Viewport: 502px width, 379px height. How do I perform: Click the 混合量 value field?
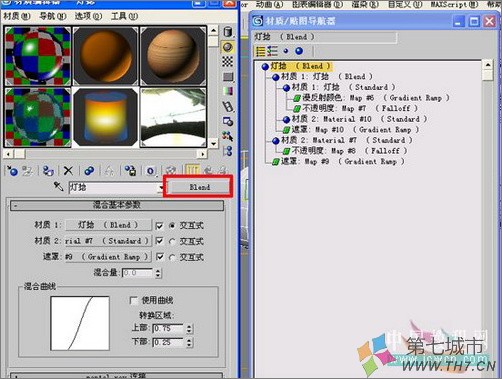point(138,273)
